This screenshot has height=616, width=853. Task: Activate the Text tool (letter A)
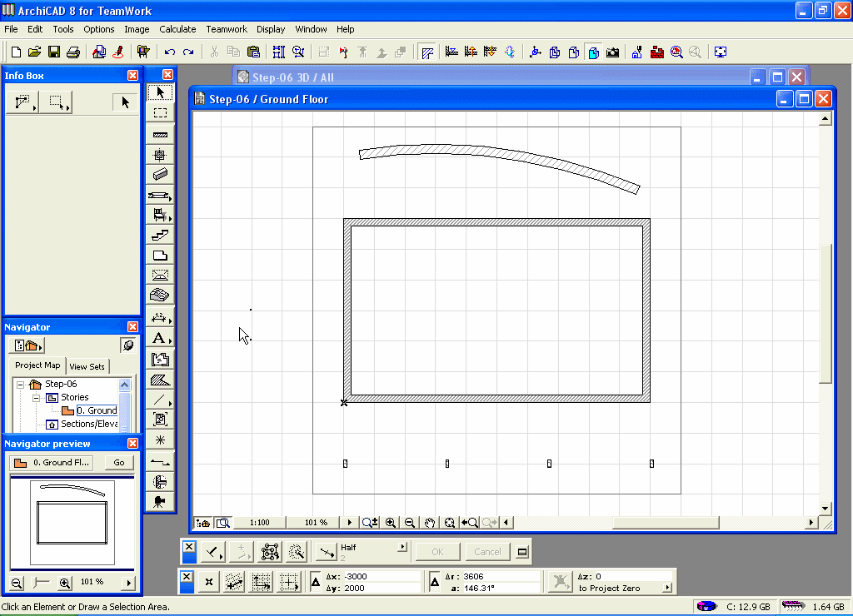click(158, 338)
